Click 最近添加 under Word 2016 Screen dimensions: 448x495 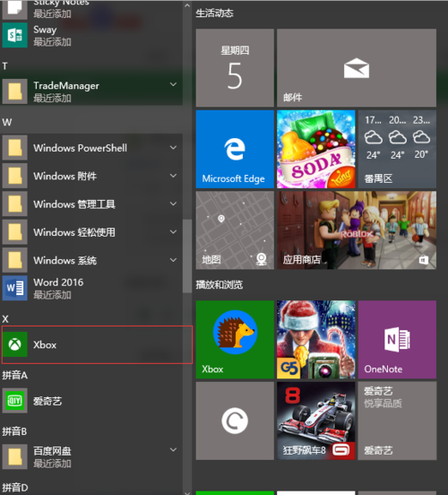coord(52,295)
